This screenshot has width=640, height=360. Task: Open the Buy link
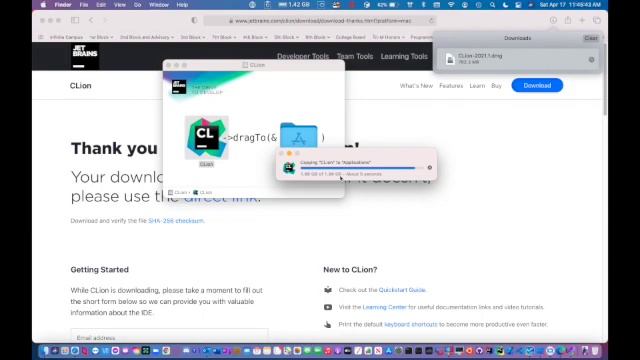(496, 86)
